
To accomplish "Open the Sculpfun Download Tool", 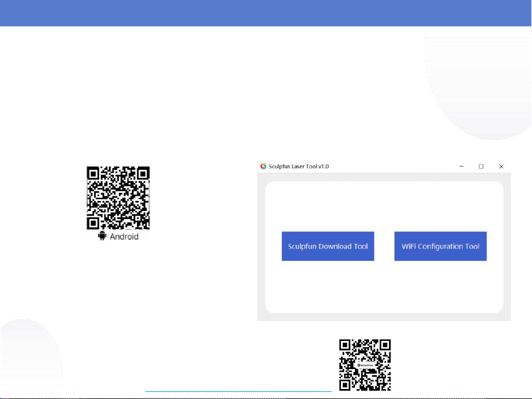I will (x=328, y=246).
